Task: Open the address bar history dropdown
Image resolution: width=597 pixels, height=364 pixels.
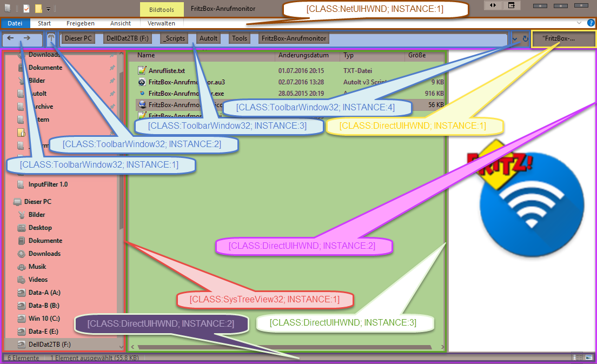Action: (x=514, y=39)
